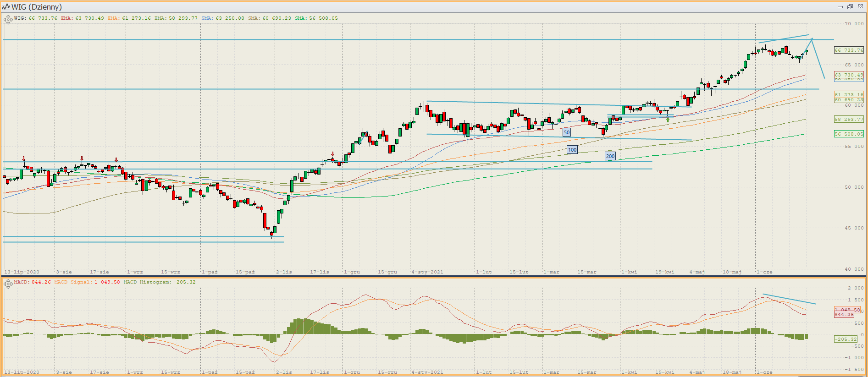
Task: Click the pan navigation icon in the MACD panel
Action: [8, 284]
